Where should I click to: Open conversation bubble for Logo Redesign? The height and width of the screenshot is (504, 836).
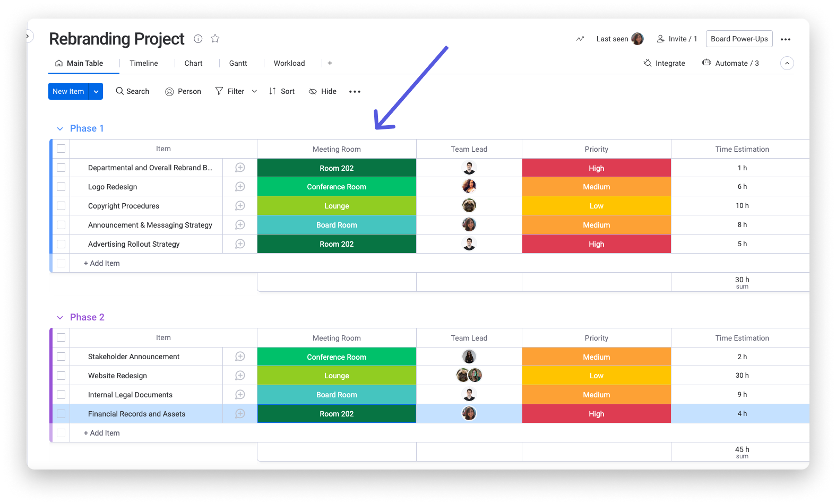tap(240, 187)
